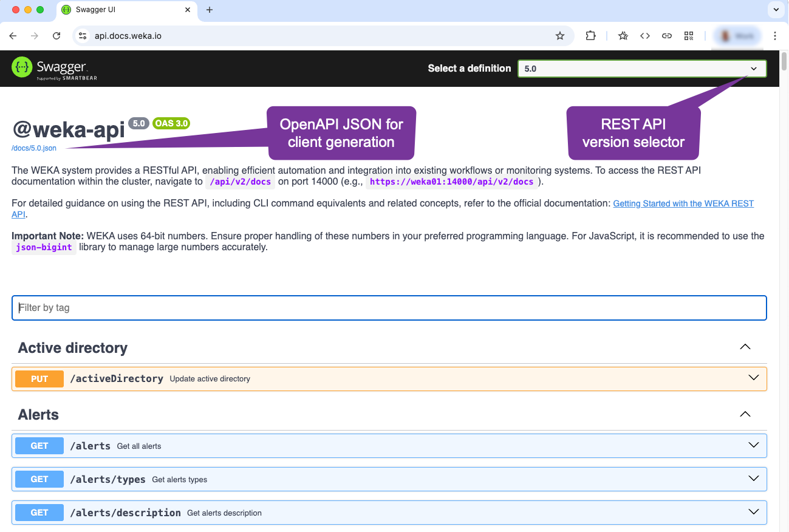Click the GET /alerts/description endpoint row
Viewport: 789px width, 532px height.
coord(389,513)
